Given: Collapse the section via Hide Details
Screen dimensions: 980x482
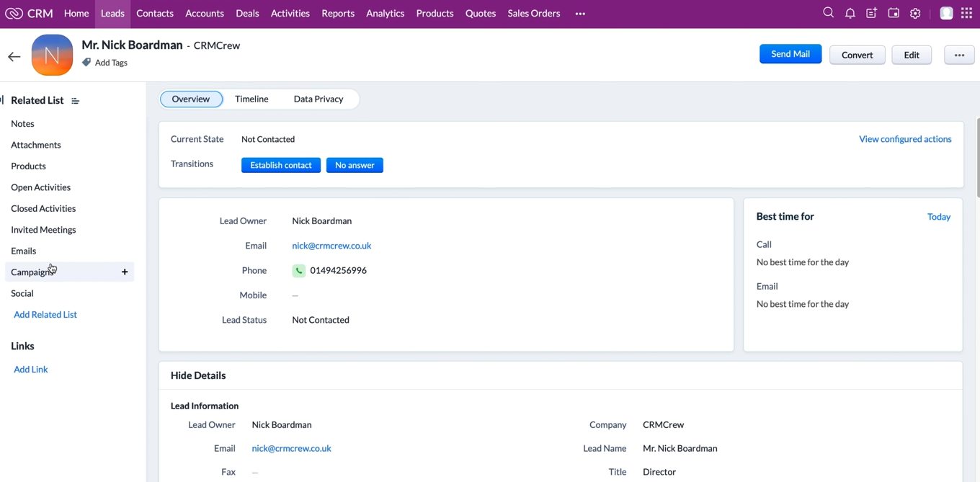Looking at the screenshot, I should tap(198, 375).
